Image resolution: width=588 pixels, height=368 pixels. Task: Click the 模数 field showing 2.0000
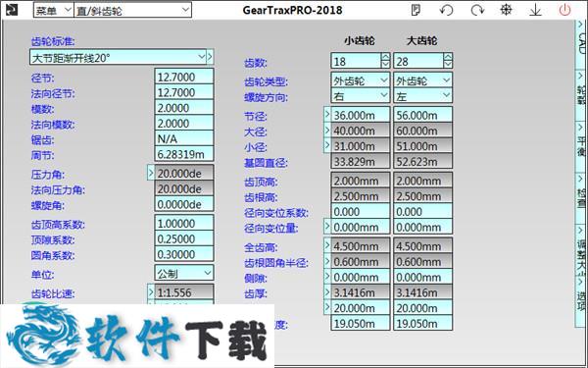coord(184,108)
